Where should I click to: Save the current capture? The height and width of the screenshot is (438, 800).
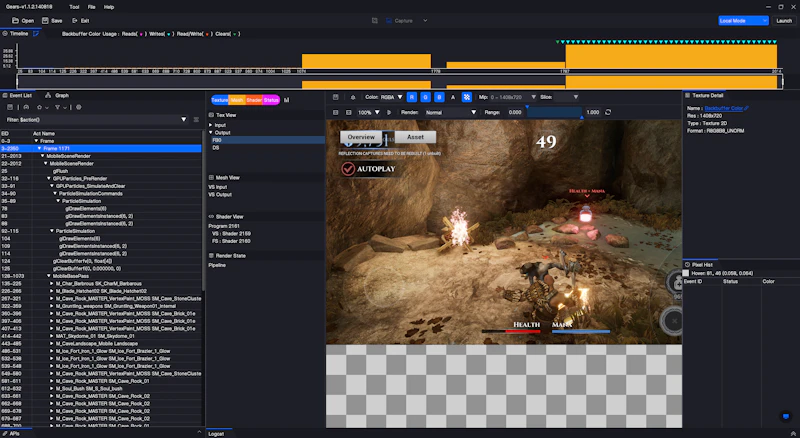(x=52, y=20)
